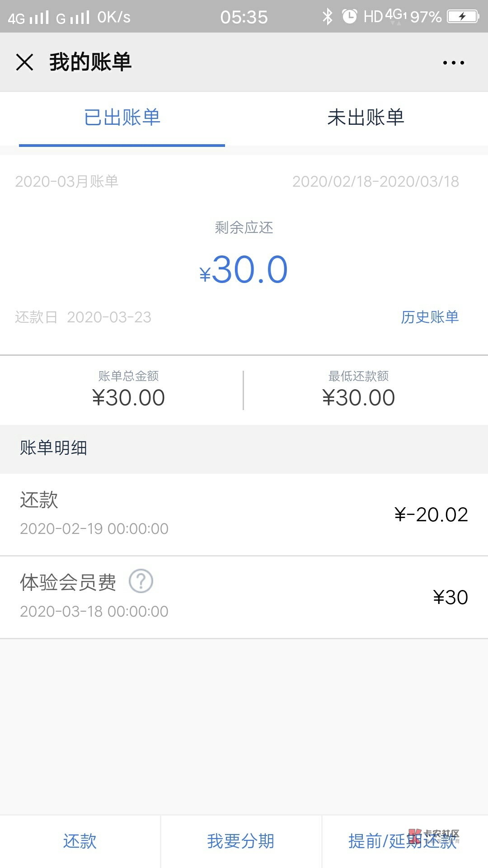The width and height of the screenshot is (488, 868).
Task: Tap the battery charging indicator
Action: pos(462,17)
